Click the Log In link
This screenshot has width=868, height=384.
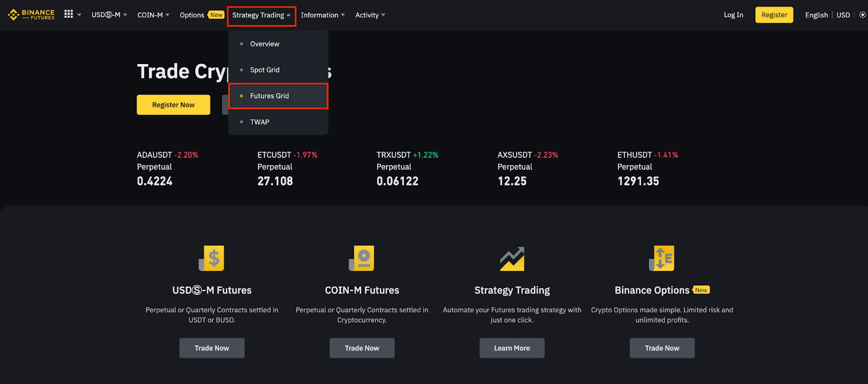[733, 15]
